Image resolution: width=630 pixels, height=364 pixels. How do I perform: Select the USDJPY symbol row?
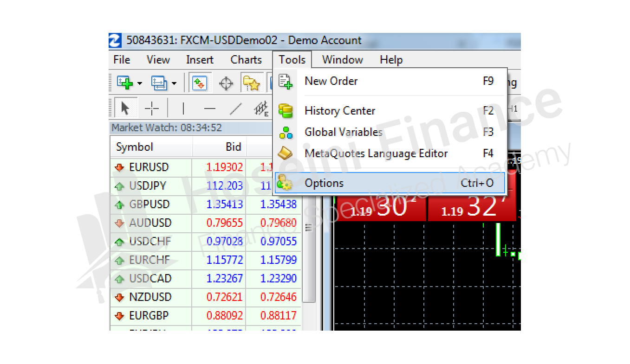[x=206, y=186]
